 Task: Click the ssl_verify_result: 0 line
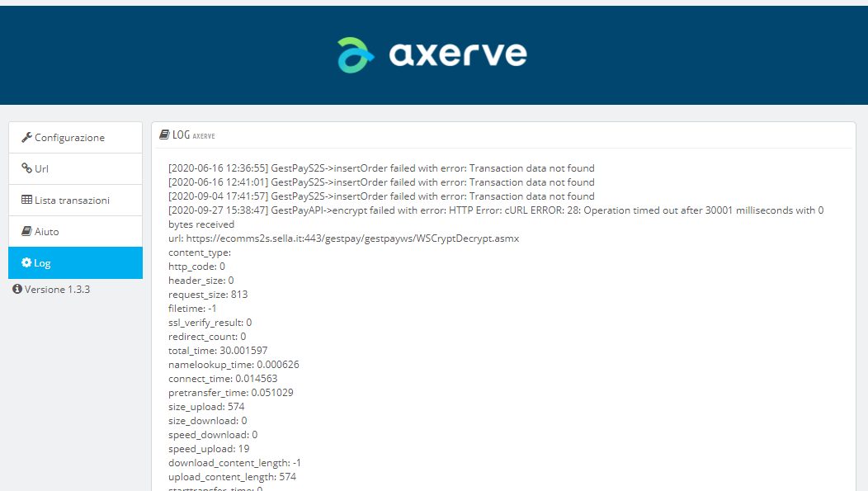point(210,323)
